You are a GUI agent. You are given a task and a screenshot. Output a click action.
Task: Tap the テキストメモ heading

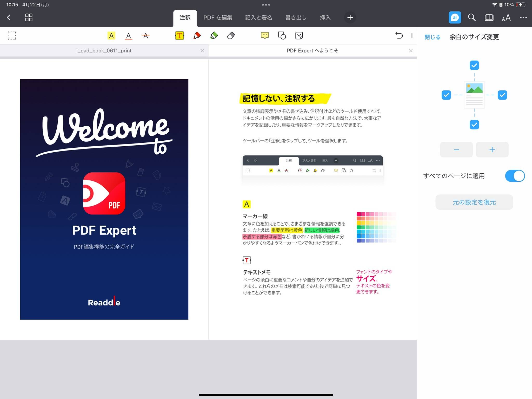point(257,272)
